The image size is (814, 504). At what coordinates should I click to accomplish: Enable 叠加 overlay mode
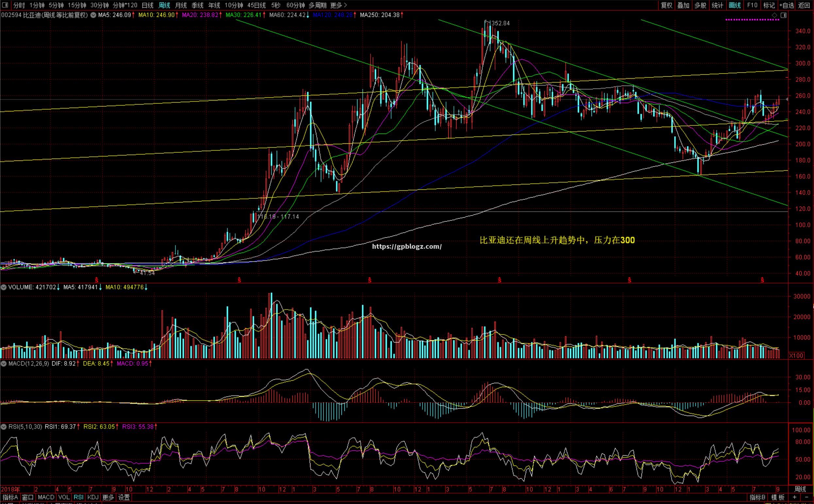pyautogui.click(x=683, y=5)
